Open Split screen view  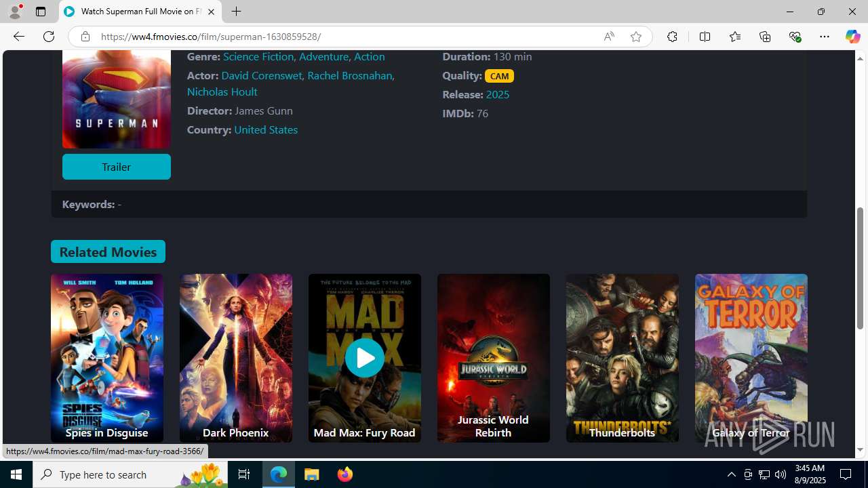click(x=705, y=37)
